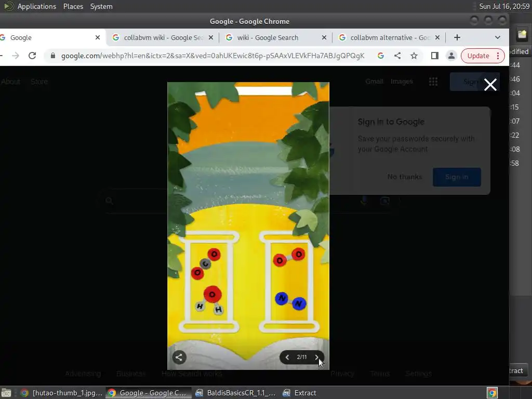Open a new Chrome tab
The image size is (532, 399).
(x=457, y=37)
